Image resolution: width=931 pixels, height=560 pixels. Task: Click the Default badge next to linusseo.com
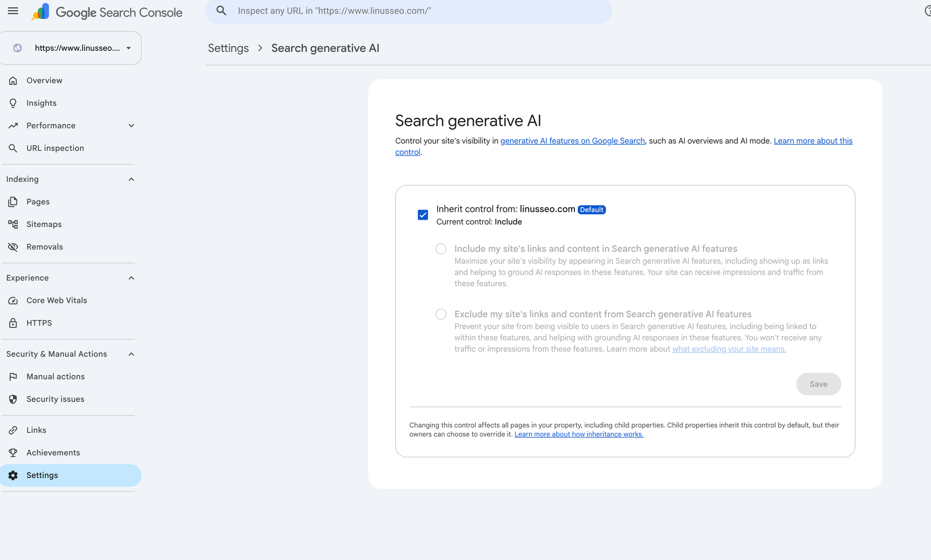pyautogui.click(x=592, y=210)
